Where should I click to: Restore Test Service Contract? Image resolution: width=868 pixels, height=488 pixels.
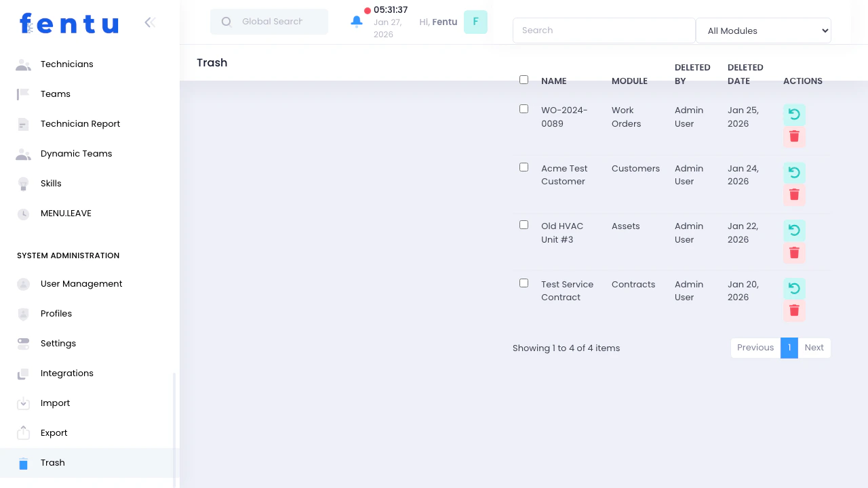(x=794, y=289)
